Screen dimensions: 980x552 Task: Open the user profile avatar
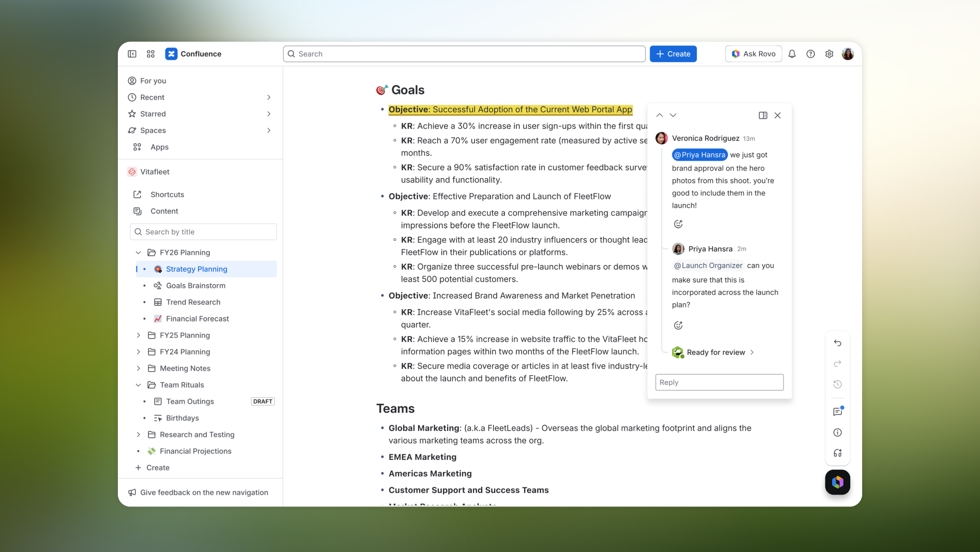(848, 54)
